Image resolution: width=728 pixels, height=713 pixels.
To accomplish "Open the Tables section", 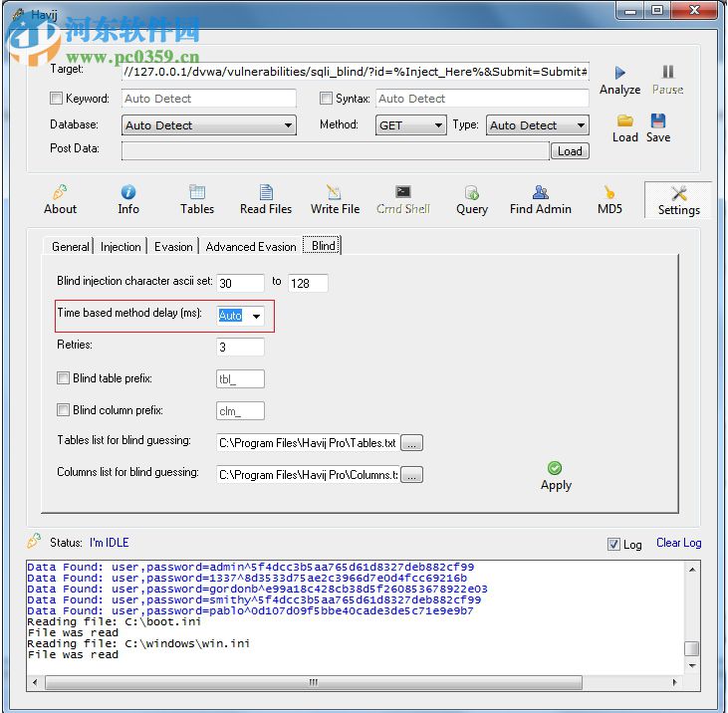I will coord(197,200).
